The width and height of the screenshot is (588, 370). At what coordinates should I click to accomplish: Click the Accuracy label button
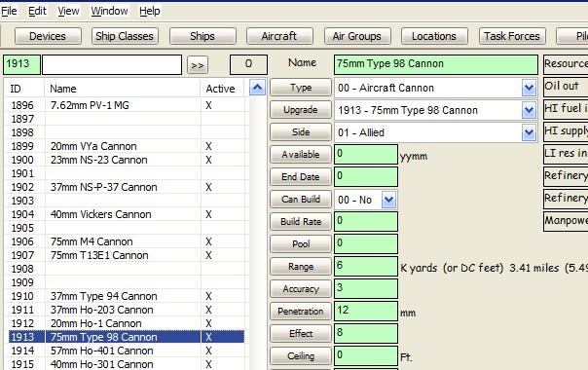coord(301,289)
